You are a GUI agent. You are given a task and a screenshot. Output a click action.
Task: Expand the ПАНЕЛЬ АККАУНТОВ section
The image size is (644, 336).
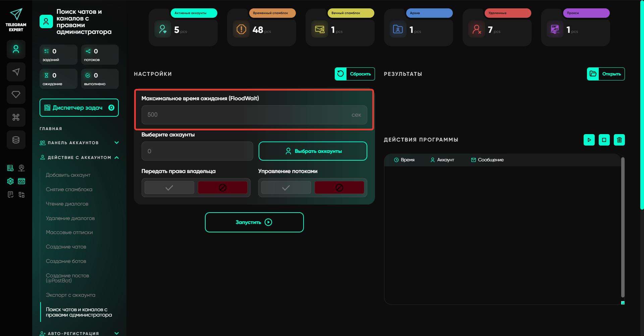(116, 143)
